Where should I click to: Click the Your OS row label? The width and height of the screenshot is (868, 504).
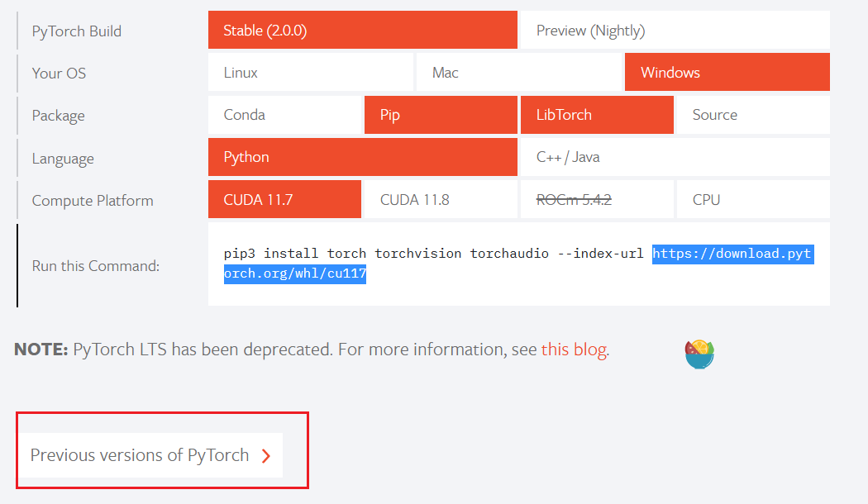(59, 73)
